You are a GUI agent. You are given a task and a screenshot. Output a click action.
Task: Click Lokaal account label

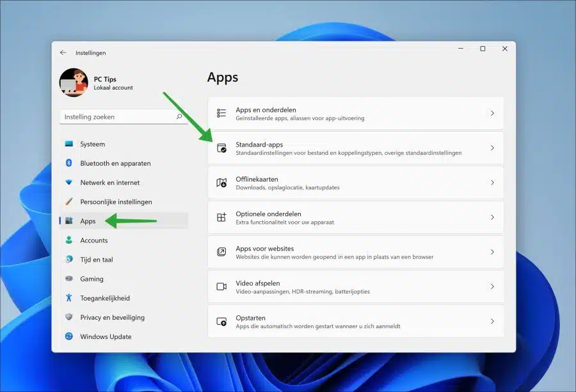coord(113,88)
